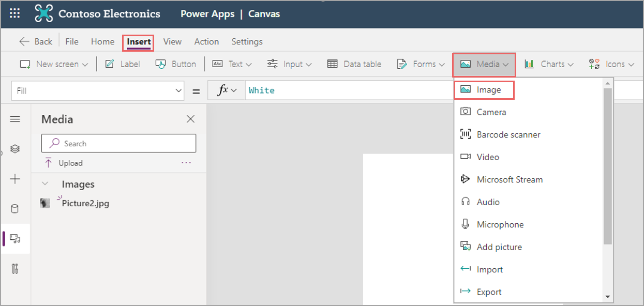
Task: Open the Action tab
Action: [x=206, y=41]
